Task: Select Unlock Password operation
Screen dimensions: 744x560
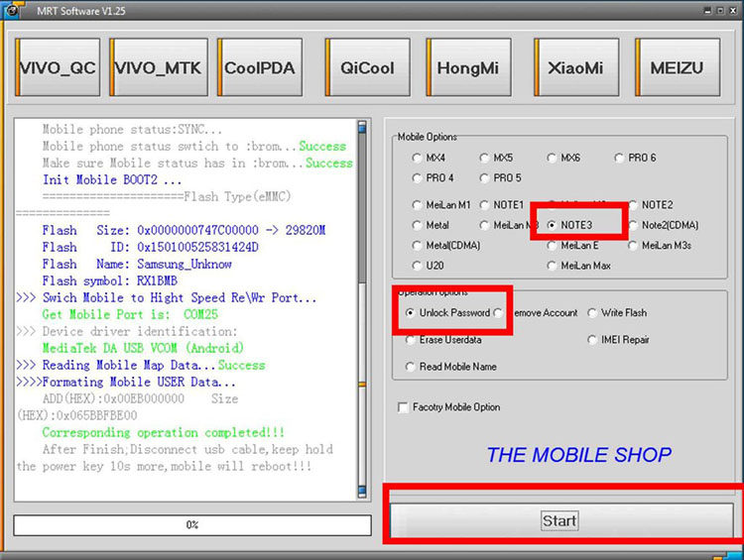Action: coord(448,312)
